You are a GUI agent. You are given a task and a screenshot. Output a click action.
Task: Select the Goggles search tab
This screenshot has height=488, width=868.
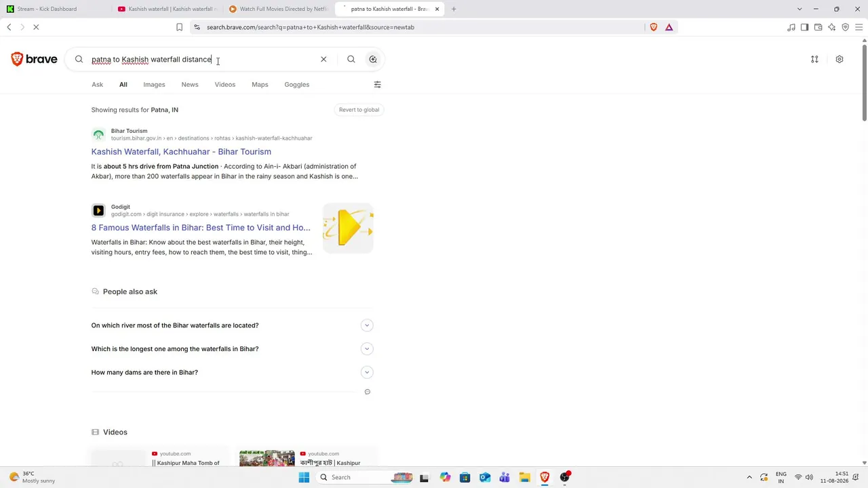pyautogui.click(x=297, y=85)
